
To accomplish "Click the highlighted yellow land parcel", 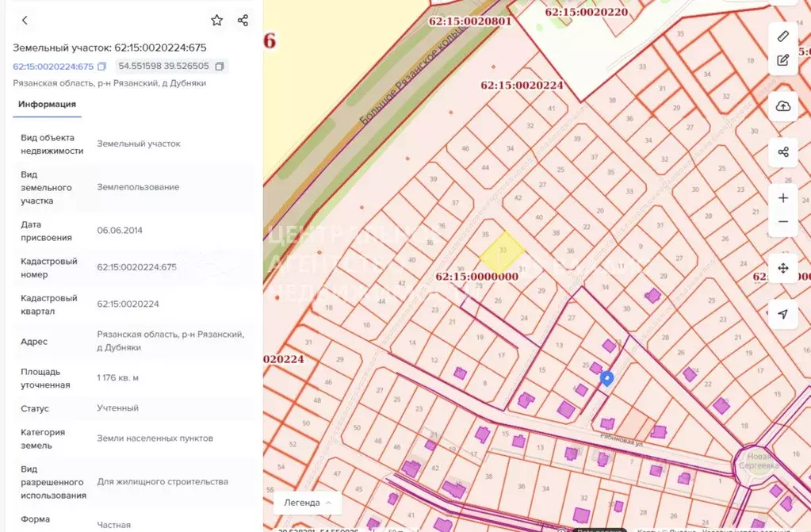I will [502, 250].
